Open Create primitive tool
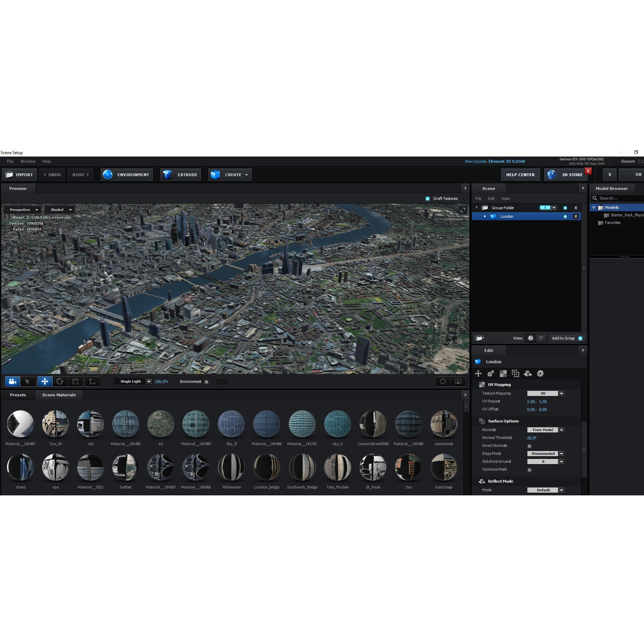 [x=229, y=174]
